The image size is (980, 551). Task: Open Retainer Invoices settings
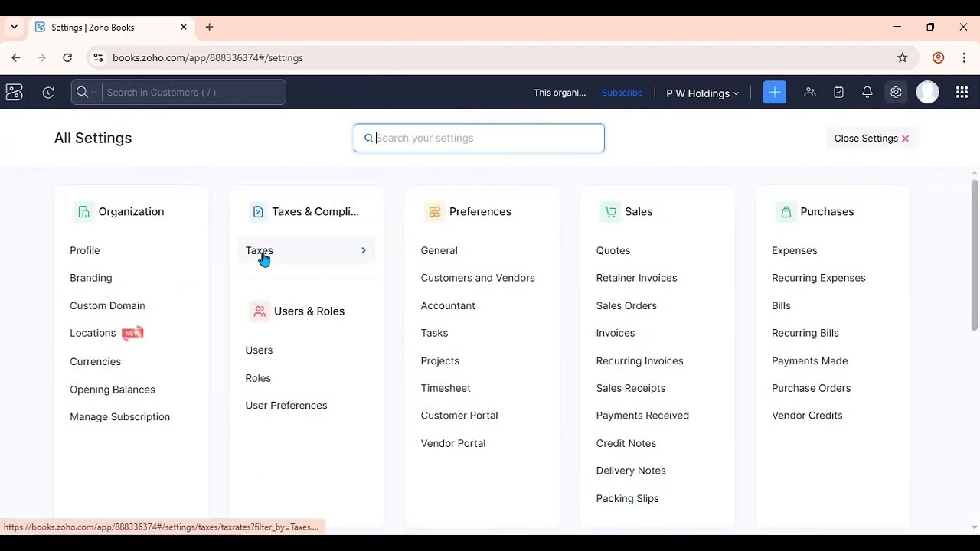(x=637, y=278)
